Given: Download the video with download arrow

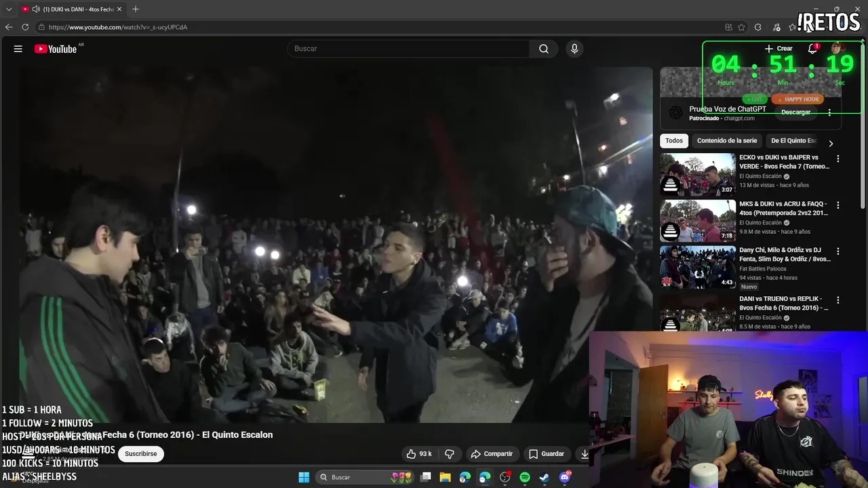Looking at the screenshot, I should (583, 453).
